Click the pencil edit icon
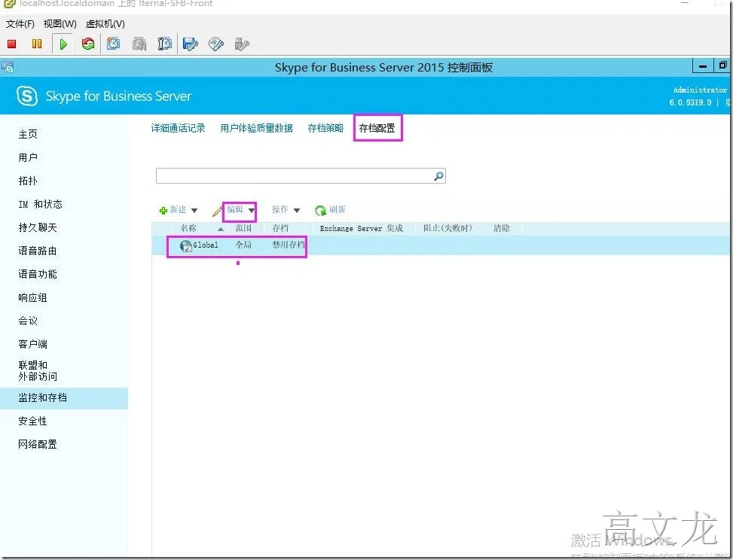This screenshot has width=733, height=560. point(217,211)
